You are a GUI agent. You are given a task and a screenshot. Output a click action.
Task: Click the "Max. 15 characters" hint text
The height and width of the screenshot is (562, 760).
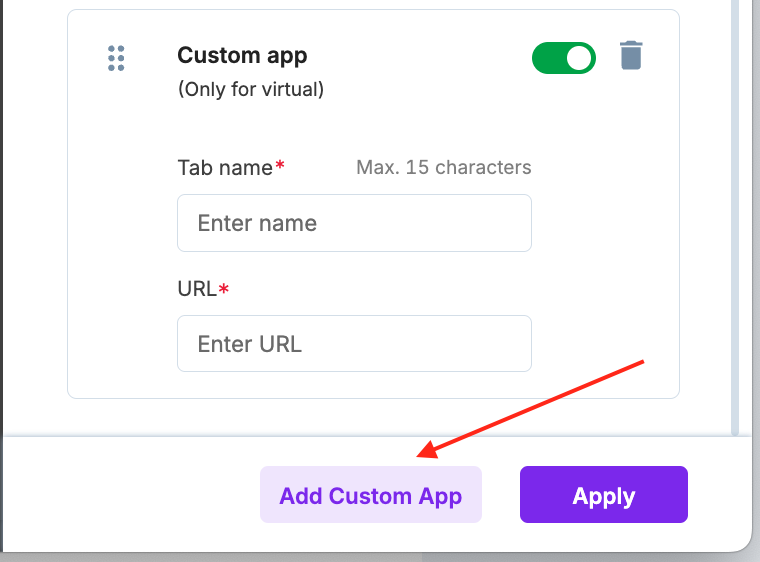(x=443, y=167)
